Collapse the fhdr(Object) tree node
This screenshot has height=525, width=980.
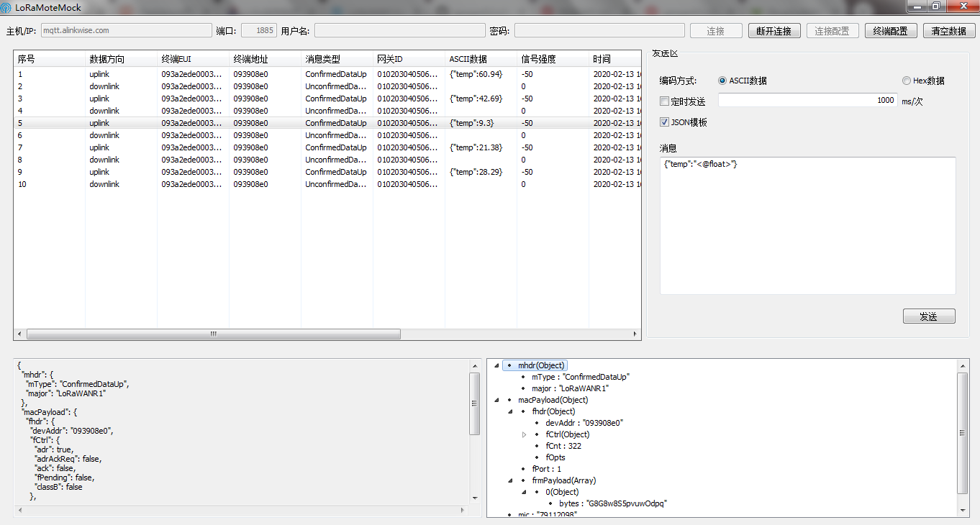coord(509,411)
